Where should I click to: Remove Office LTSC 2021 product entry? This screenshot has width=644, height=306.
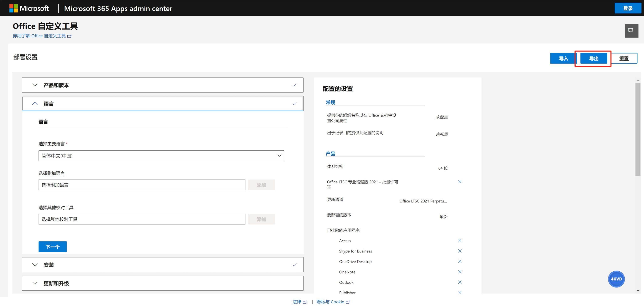point(459,182)
